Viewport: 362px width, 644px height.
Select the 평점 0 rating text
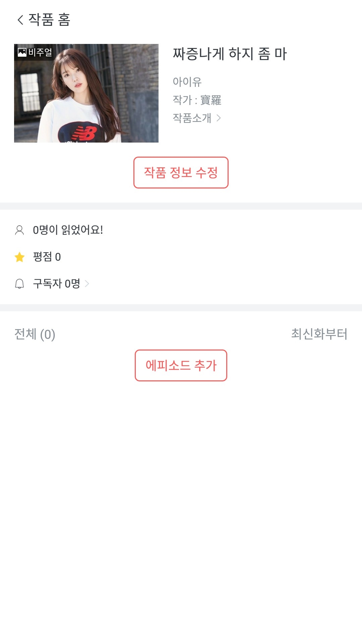[x=47, y=257]
